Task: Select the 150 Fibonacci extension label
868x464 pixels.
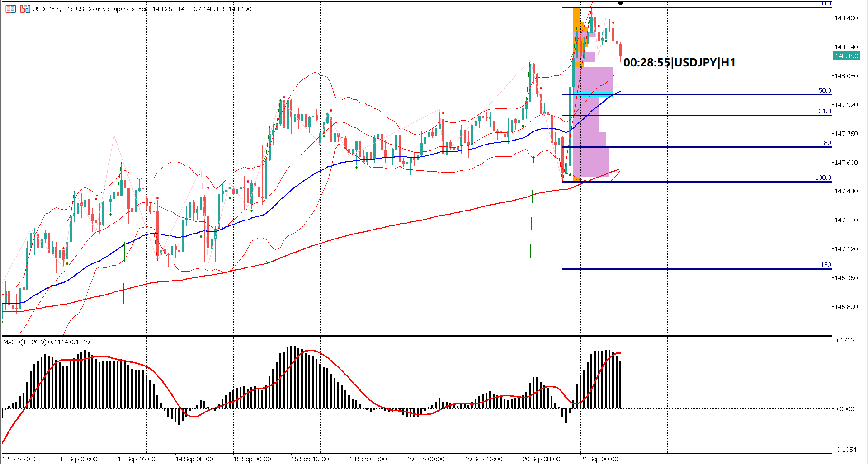Action: tap(827, 265)
